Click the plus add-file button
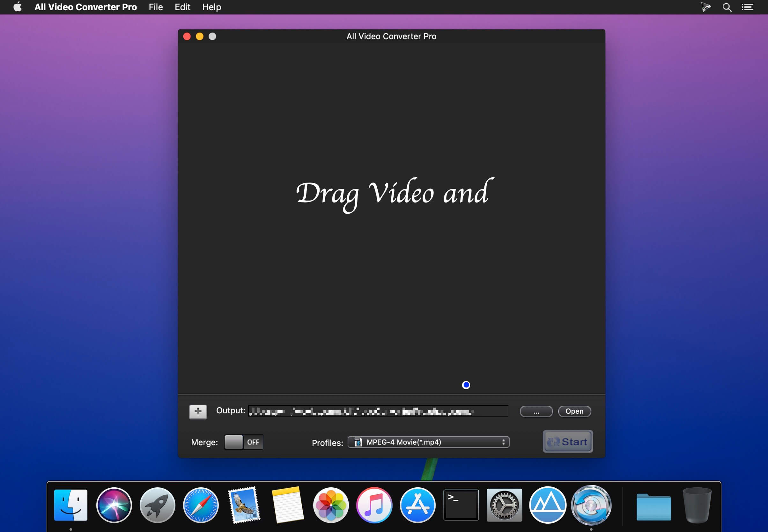Viewport: 768px width, 532px height. [198, 412]
